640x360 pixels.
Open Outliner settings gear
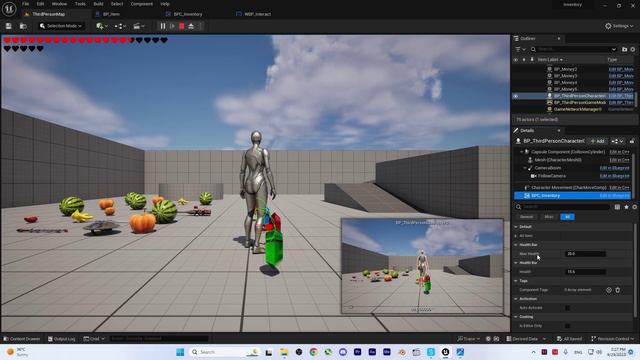tap(633, 49)
